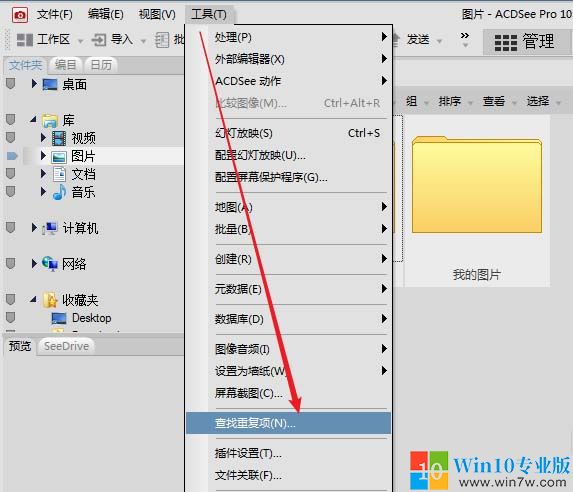Click the Pictures library icon

coord(59,156)
